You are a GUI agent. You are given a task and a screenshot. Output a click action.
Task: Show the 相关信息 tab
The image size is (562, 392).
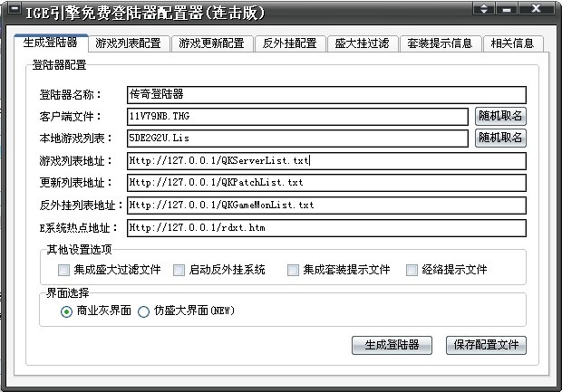513,43
